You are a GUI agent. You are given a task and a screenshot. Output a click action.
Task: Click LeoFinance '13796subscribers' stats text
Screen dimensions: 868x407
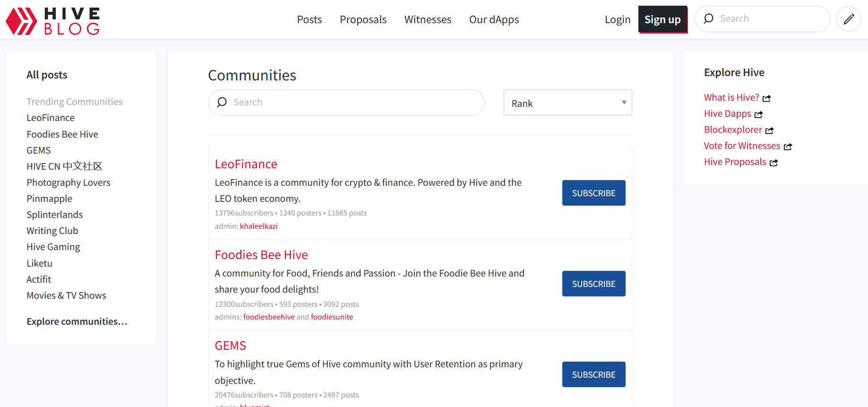click(x=244, y=213)
